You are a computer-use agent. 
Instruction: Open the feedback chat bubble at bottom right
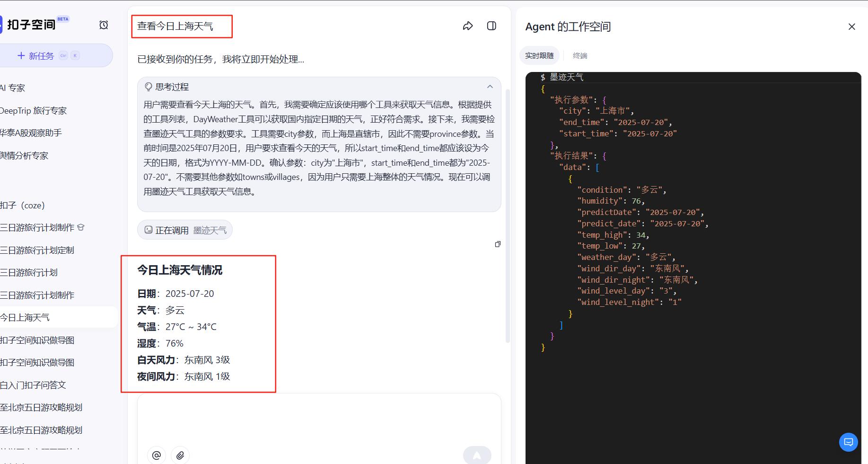(848, 442)
